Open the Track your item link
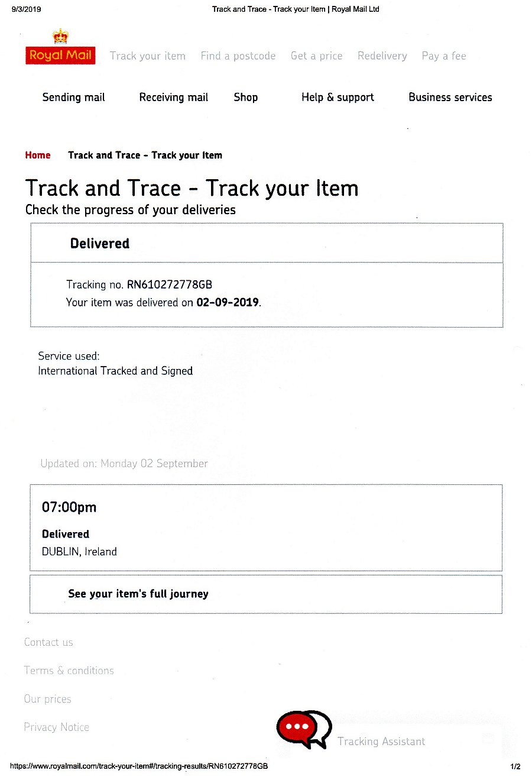Viewport: 532px width, 780px height. click(x=148, y=56)
